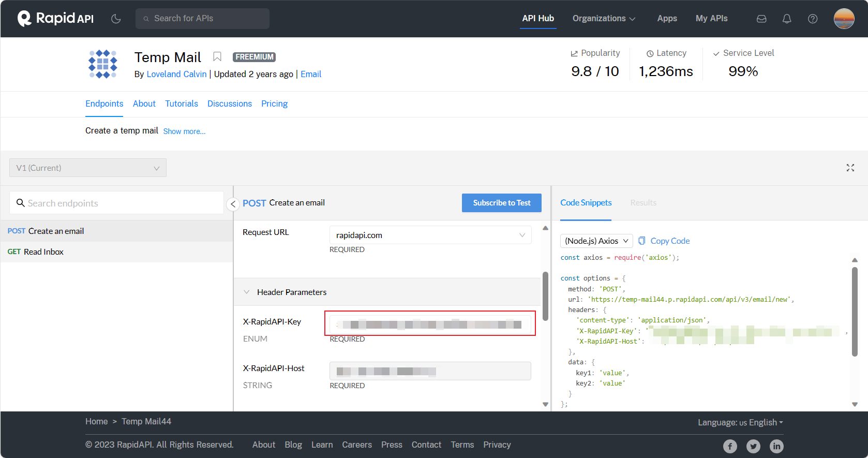Switch to the Endpoints tab

click(104, 104)
